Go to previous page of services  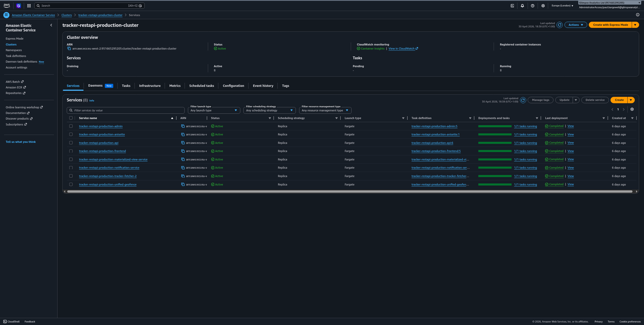coord(612,110)
